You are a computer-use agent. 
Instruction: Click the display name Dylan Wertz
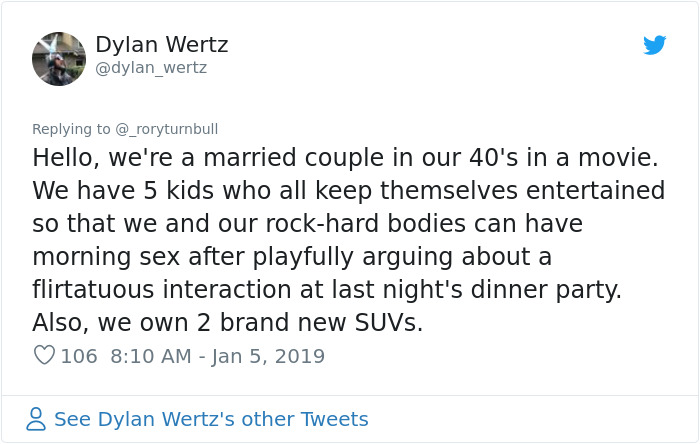tap(162, 45)
